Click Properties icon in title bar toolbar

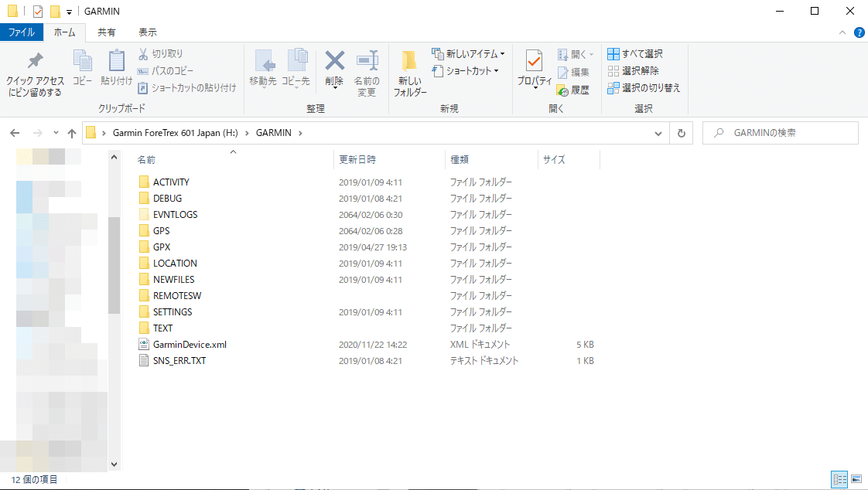tap(38, 11)
